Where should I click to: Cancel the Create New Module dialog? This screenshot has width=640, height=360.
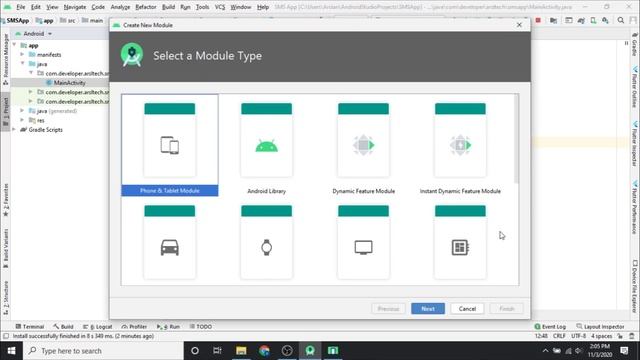(467, 309)
